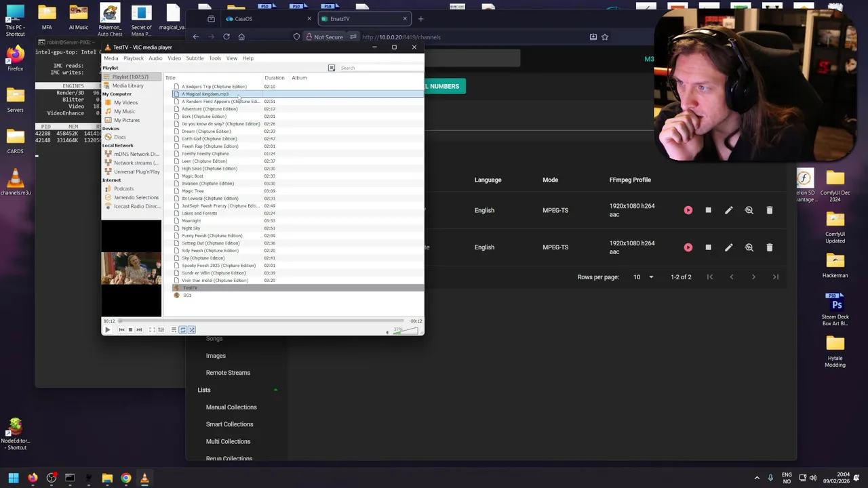Image resolution: width=868 pixels, height=488 pixels.
Task: Go to previous page of channels
Action: click(x=731, y=277)
